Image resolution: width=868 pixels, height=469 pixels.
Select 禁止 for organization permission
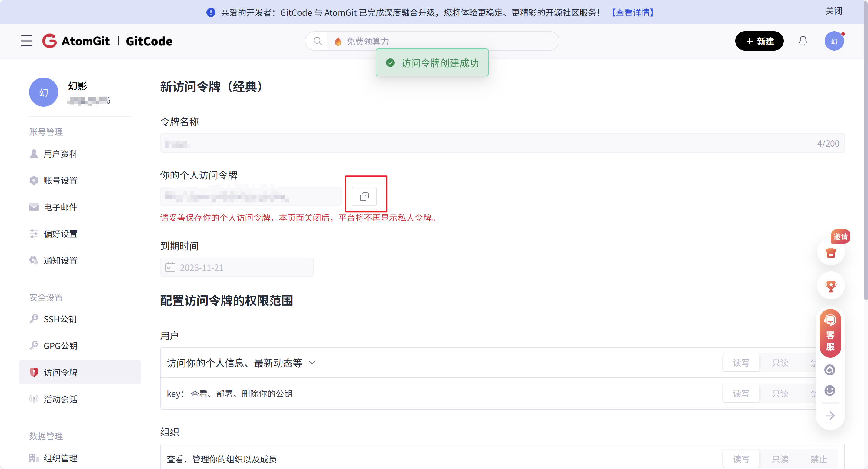[x=819, y=459]
